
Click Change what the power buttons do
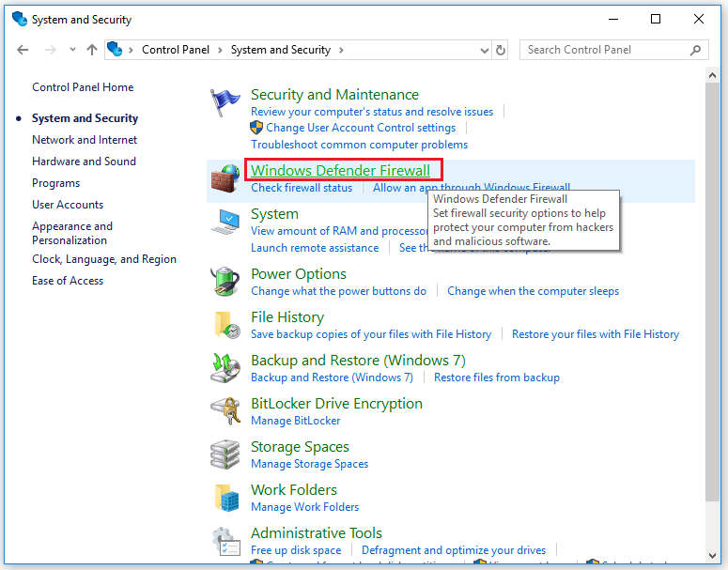338,291
